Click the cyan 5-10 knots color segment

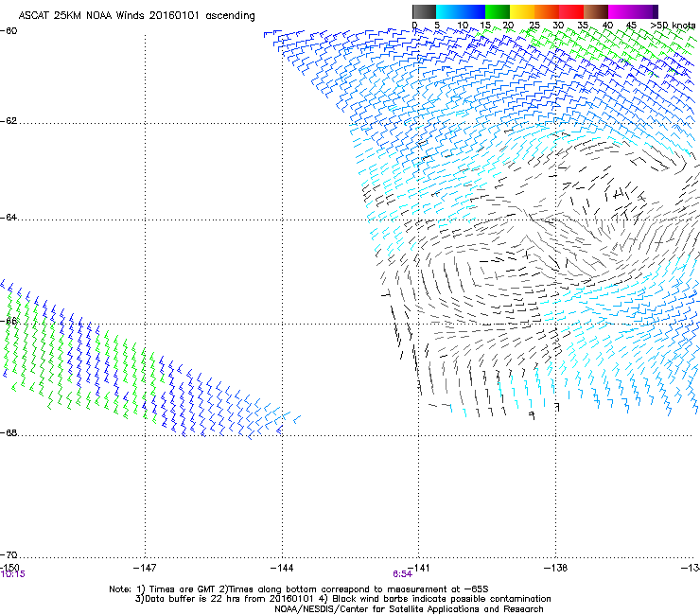448,11
